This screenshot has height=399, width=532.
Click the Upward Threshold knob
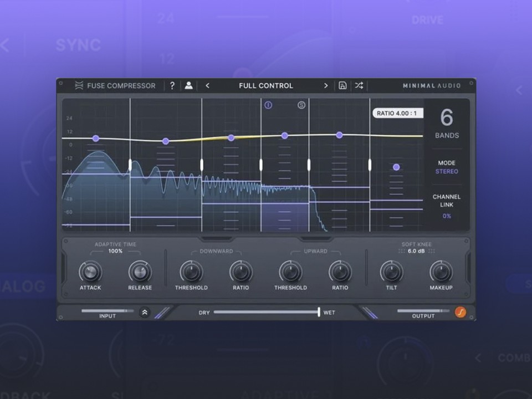tap(290, 272)
